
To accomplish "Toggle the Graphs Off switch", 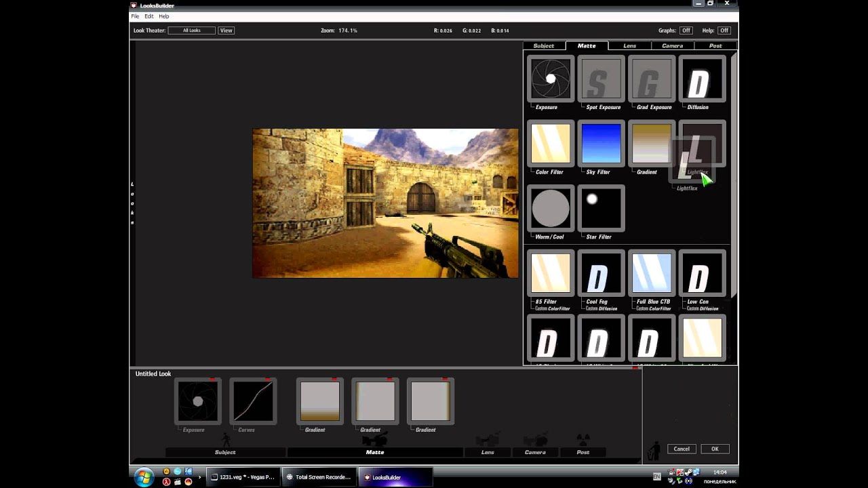I will point(686,30).
